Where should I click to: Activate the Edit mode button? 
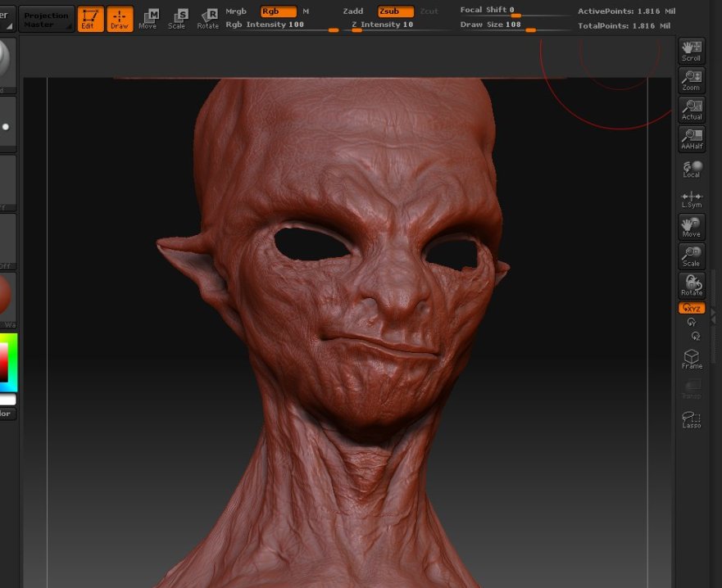tap(90, 19)
